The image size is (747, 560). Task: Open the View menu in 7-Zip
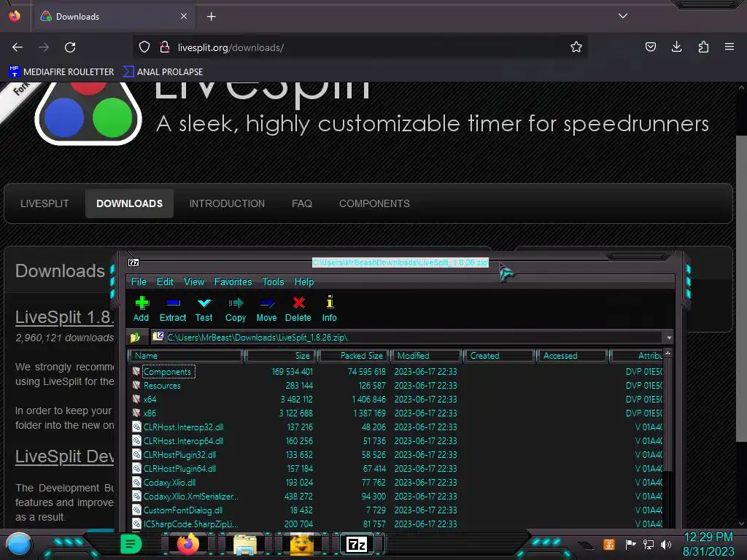tap(194, 282)
